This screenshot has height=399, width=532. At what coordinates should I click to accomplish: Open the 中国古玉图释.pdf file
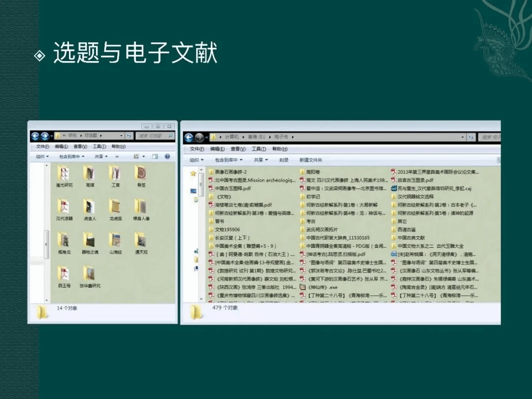click(233, 188)
